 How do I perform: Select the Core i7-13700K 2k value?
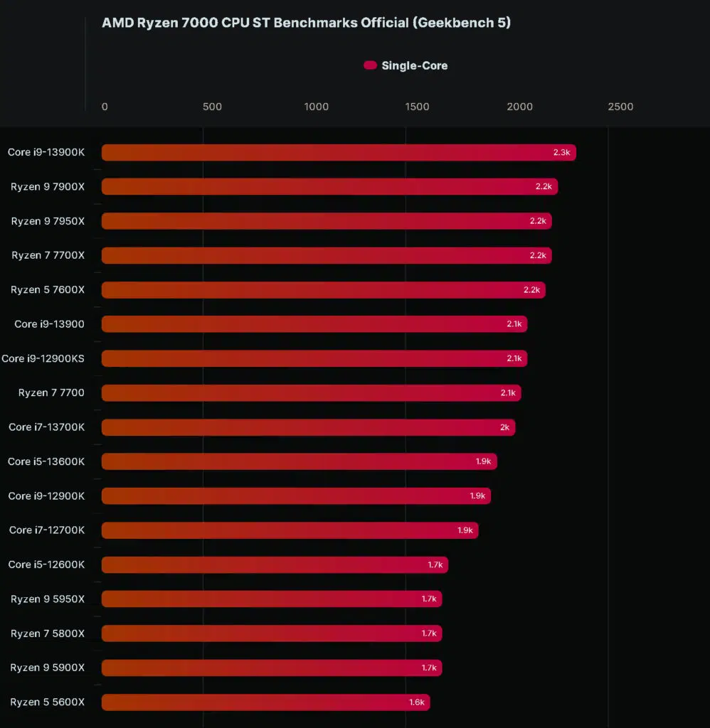click(x=504, y=427)
